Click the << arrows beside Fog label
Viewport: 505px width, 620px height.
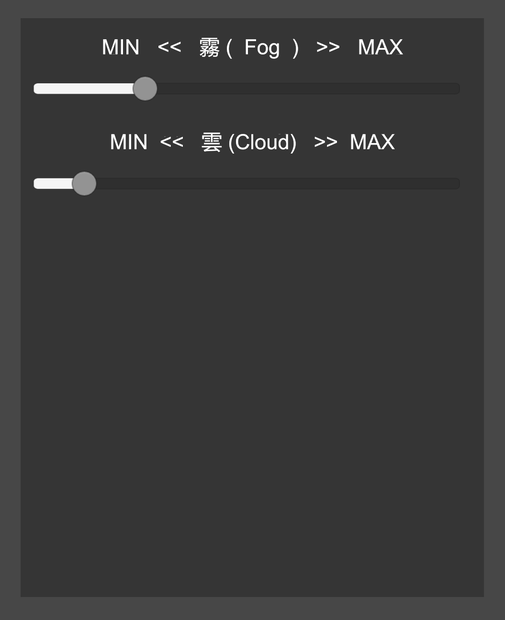tap(169, 47)
